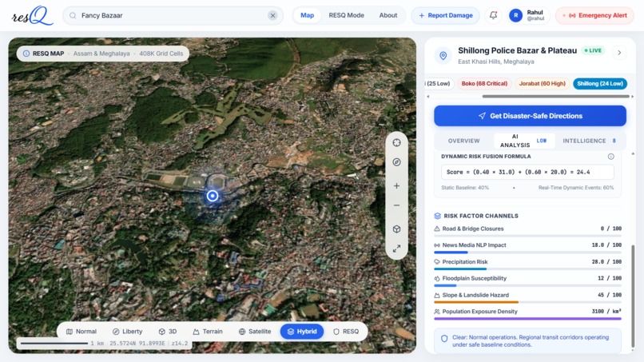Click the LIVE status badge

(x=593, y=50)
